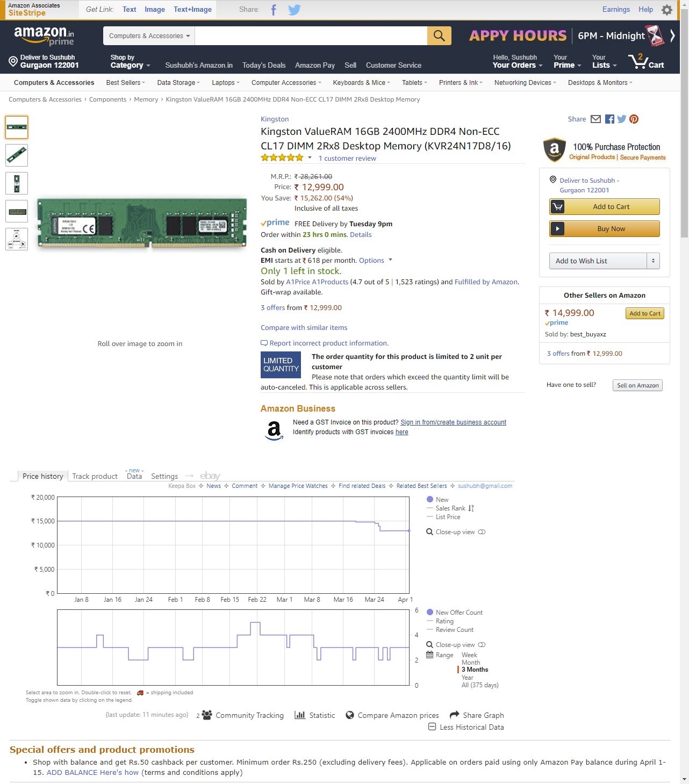689x784 pixels.
Task: Click the 100% Purchase Protection shield
Action: click(554, 150)
